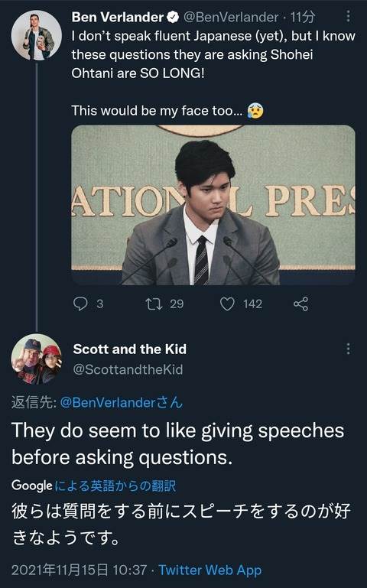Screen dimensions: 367x588
Task: Open the share icon on the tweet
Action: click(x=300, y=304)
